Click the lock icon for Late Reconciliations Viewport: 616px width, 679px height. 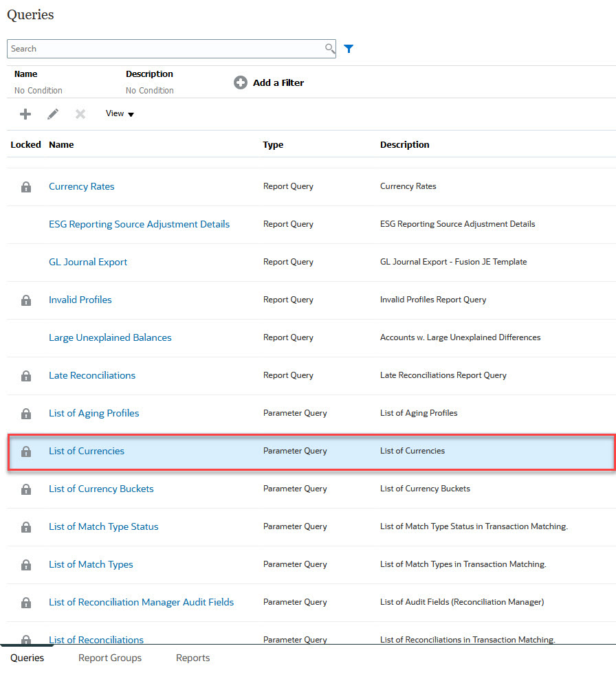pos(26,375)
